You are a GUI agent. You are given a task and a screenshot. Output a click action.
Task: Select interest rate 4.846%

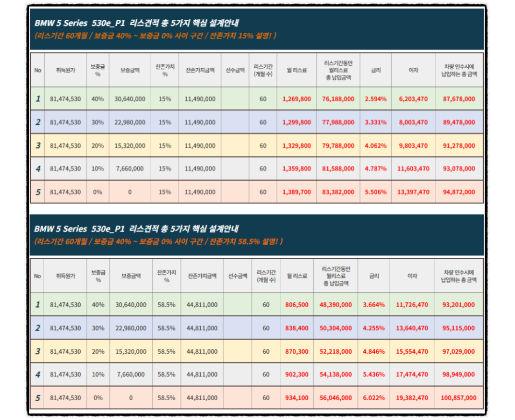(x=373, y=351)
